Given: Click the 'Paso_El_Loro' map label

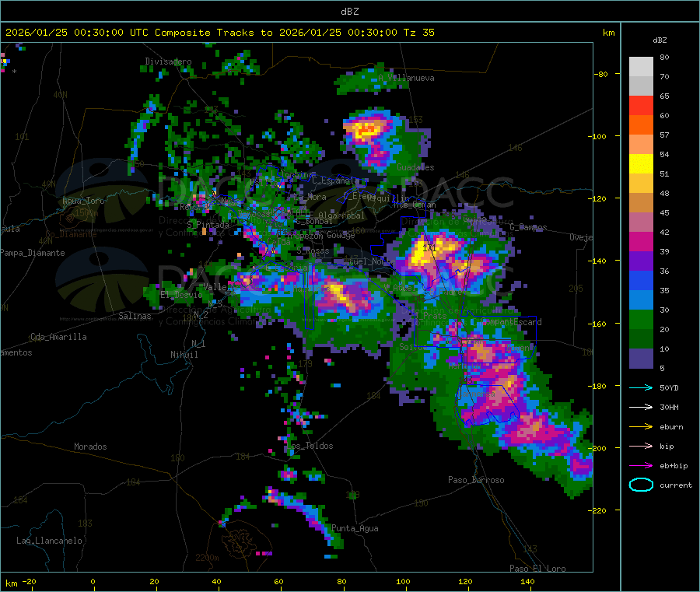Looking at the screenshot, I should click(537, 569).
